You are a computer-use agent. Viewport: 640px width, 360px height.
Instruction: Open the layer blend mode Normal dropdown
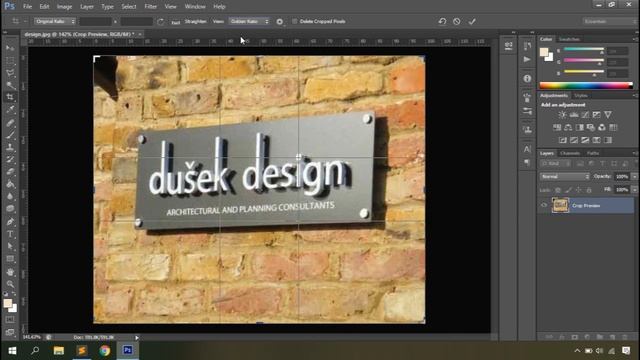coord(564,177)
